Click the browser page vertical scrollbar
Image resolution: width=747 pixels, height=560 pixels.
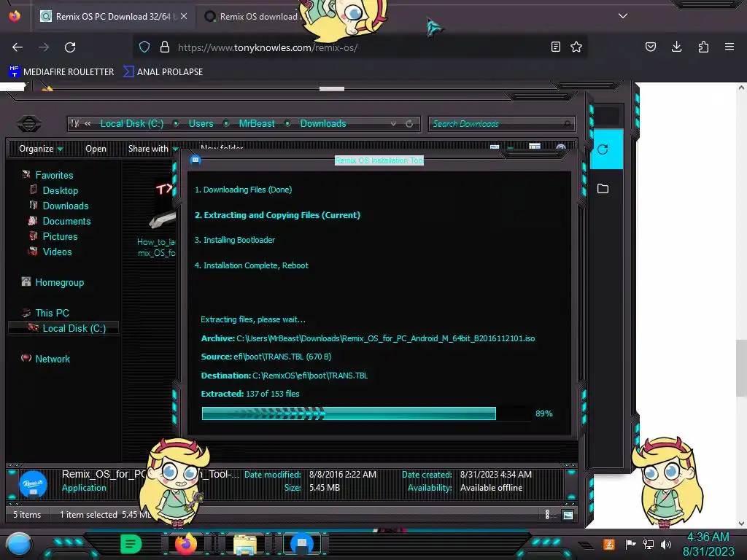(741, 367)
